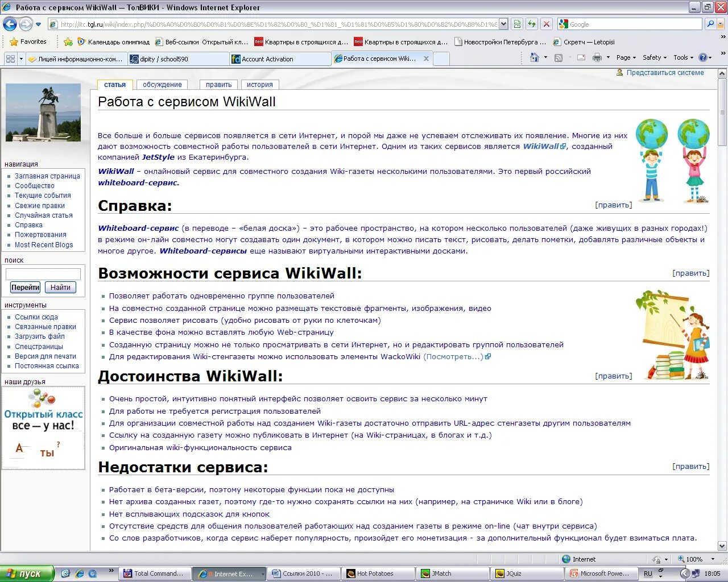Open the Посмотреть... external link
Viewport: 728px width, 582px height.
point(457,357)
